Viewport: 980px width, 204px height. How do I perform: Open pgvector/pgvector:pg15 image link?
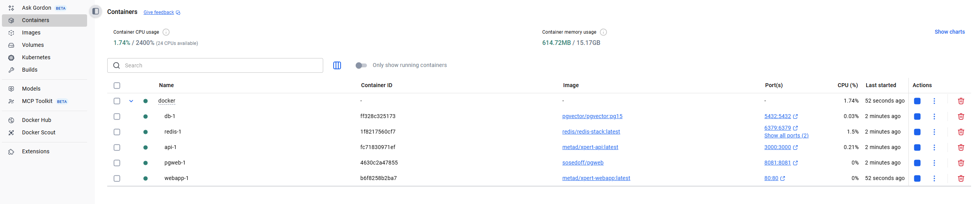click(x=592, y=116)
